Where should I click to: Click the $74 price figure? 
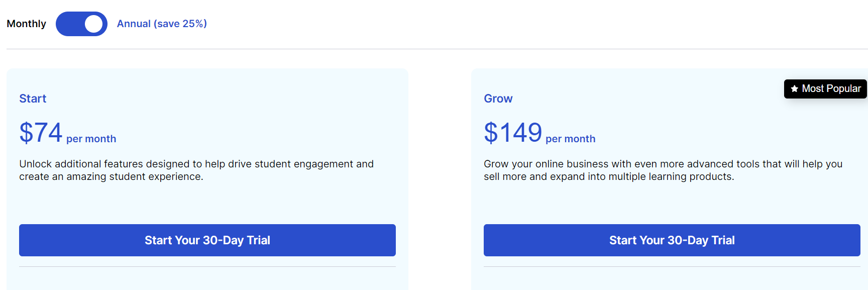[x=41, y=133]
